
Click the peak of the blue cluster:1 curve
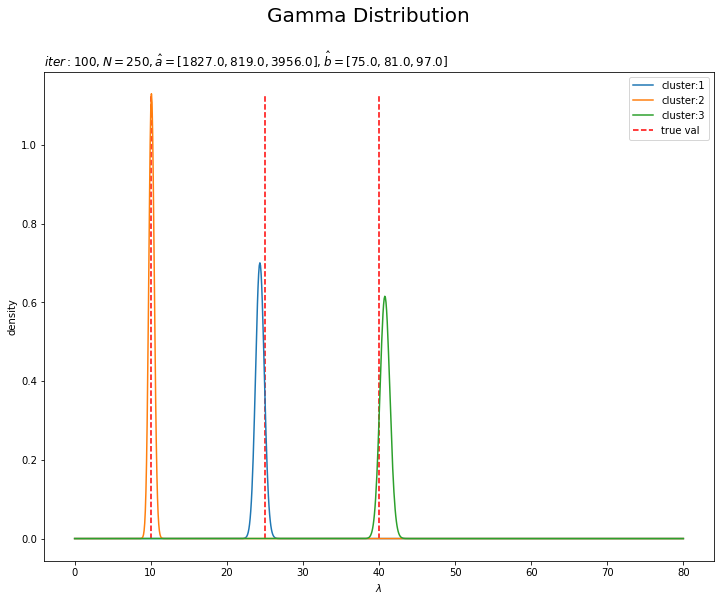pyautogui.click(x=260, y=264)
